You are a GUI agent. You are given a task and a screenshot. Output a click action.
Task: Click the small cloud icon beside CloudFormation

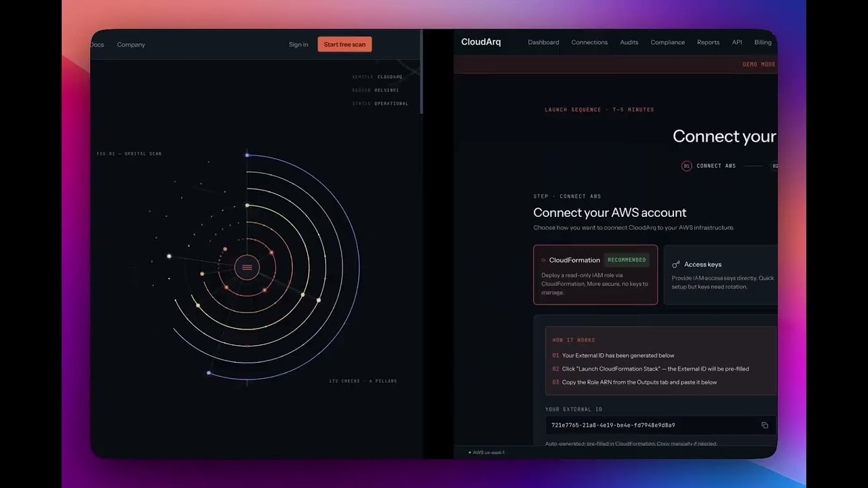[543, 260]
